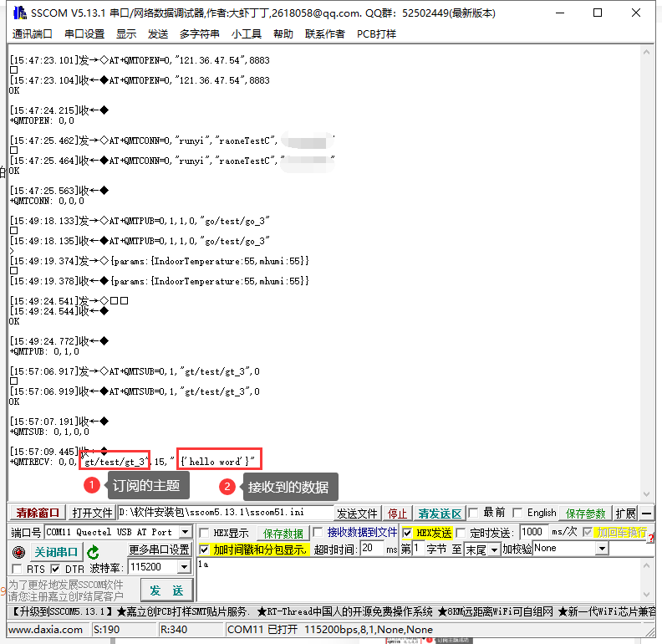Click the 关闭串口 button
662x644 pixels.
pyautogui.click(x=56, y=552)
